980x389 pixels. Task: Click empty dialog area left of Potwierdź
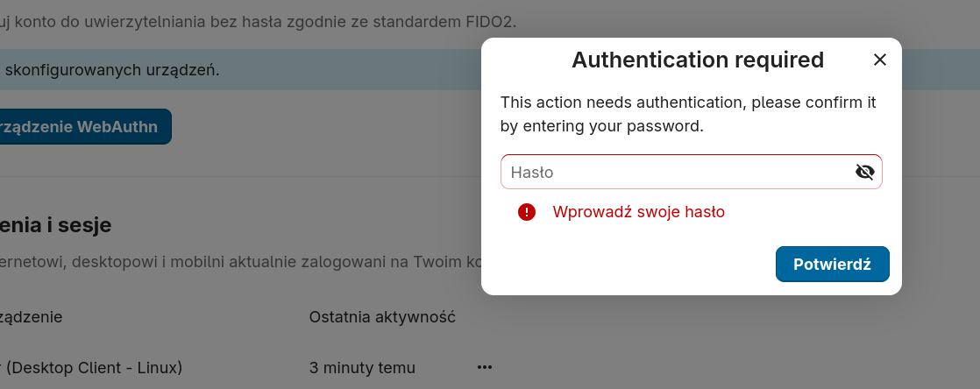pyautogui.click(x=631, y=265)
